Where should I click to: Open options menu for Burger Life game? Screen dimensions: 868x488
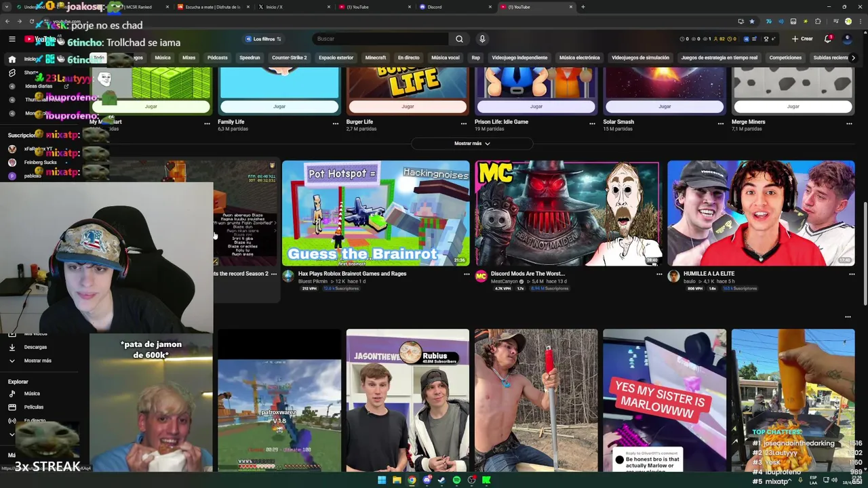pyautogui.click(x=464, y=123)
